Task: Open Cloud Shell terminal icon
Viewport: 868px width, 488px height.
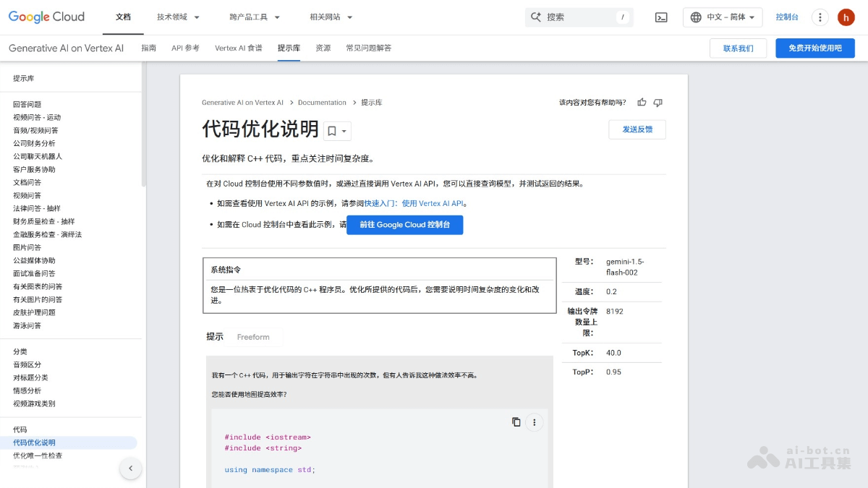Action: pos(660,17)
